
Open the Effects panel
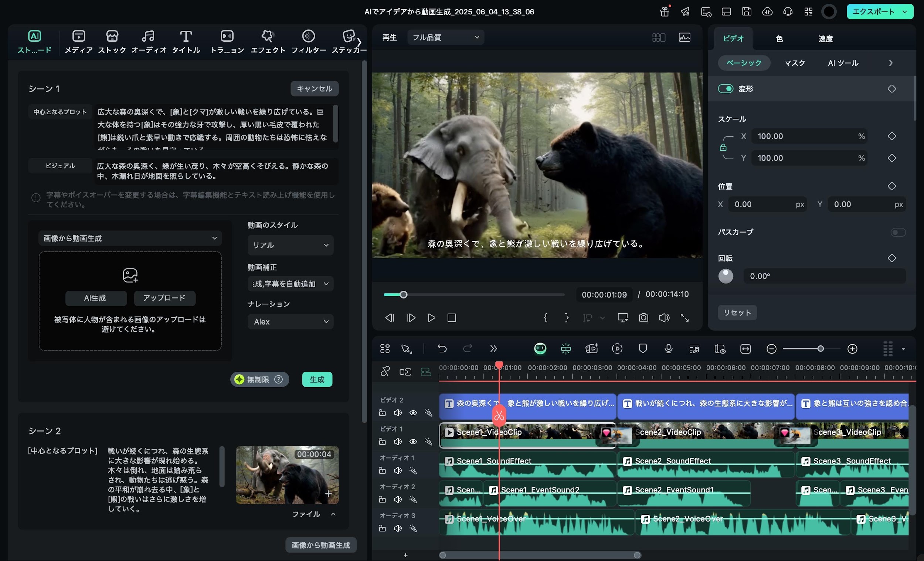click(268, 42)
